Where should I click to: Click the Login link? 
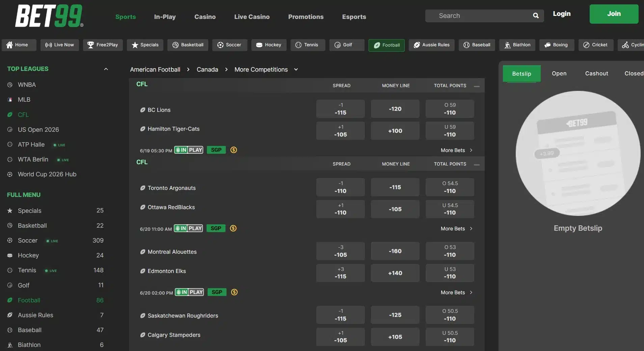(x=562, y=14)
